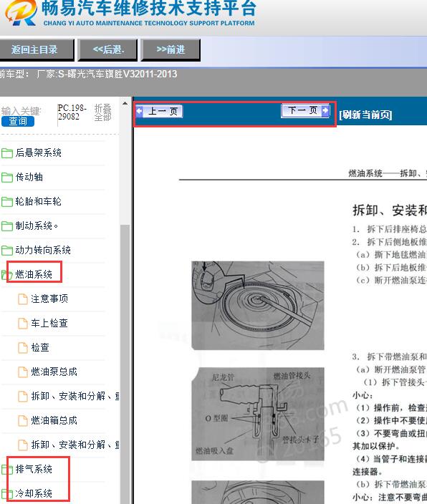Image resolution: width=427 pixels, height=504 pixels.
Task: Expand the 排气系统 tree item
Action: point(34,469)
